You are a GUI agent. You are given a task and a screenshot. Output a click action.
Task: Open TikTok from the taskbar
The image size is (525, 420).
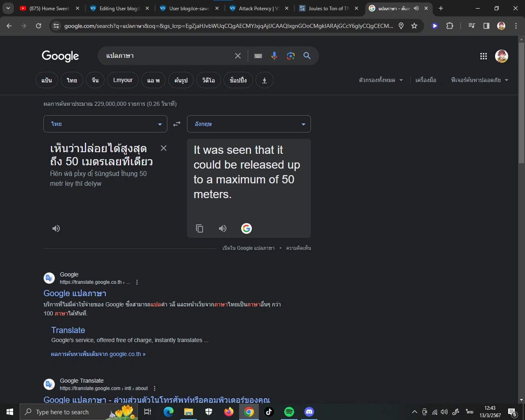tap(269, 412)
